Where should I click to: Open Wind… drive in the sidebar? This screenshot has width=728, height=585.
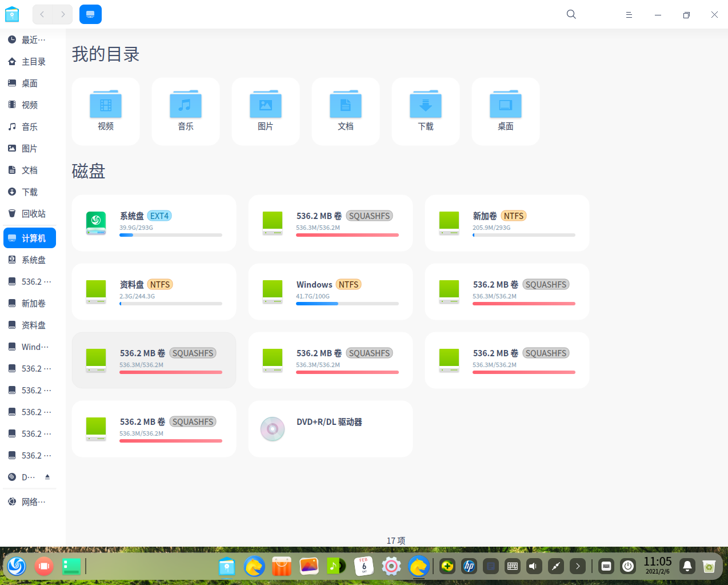coord(30,347)
